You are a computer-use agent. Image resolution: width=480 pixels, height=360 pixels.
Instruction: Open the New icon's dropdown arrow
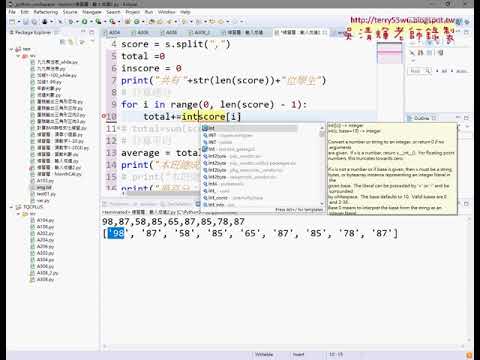[19, 22]
